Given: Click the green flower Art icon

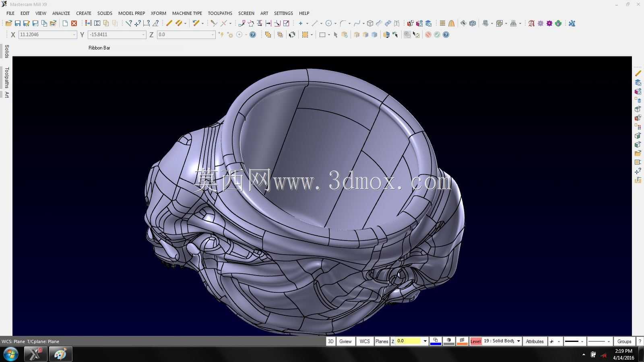Looking at the screenshot, I should point(558,23).
